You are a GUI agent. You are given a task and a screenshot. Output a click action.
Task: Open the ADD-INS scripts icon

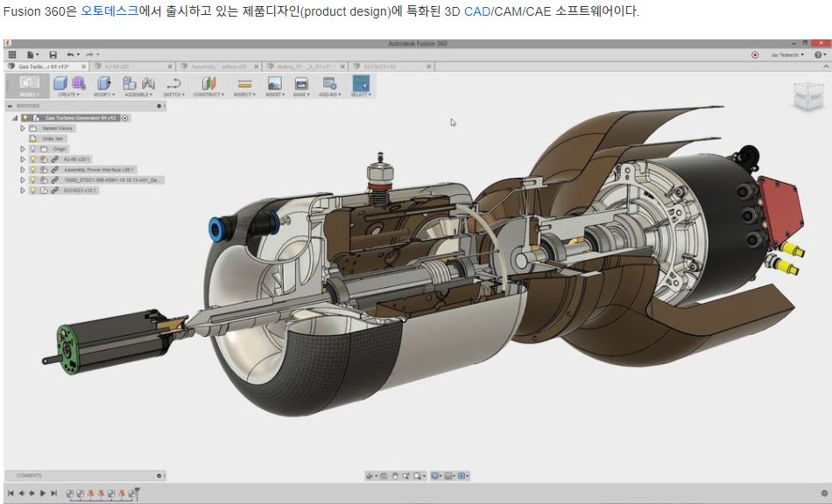tap(329, 82)
